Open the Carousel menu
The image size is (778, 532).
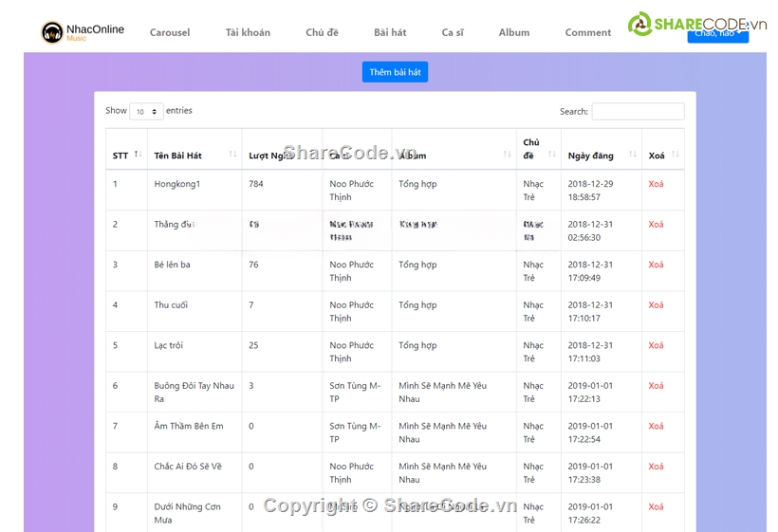[170, 33]
